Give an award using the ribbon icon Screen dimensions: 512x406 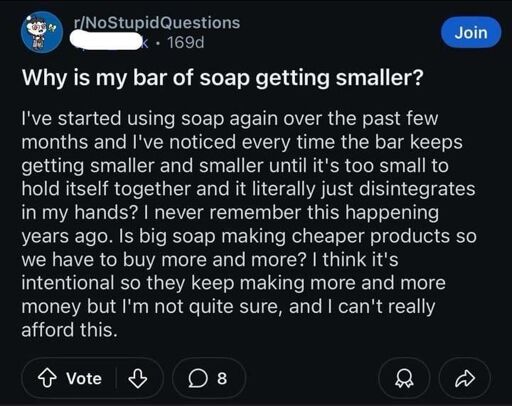tap(404, 379)
